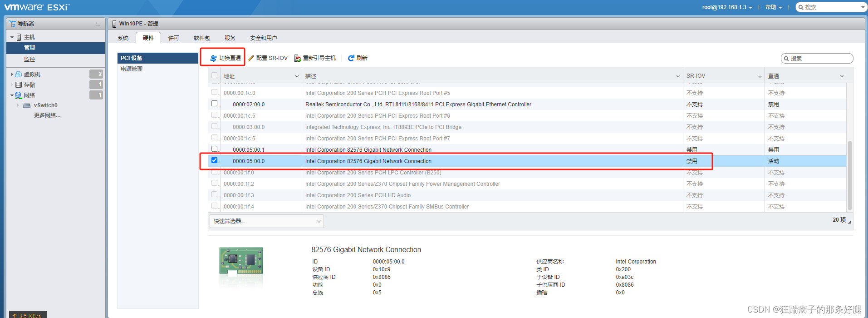Collapse the Host tree node
The image size is (868, 318).
coord(12,37)
